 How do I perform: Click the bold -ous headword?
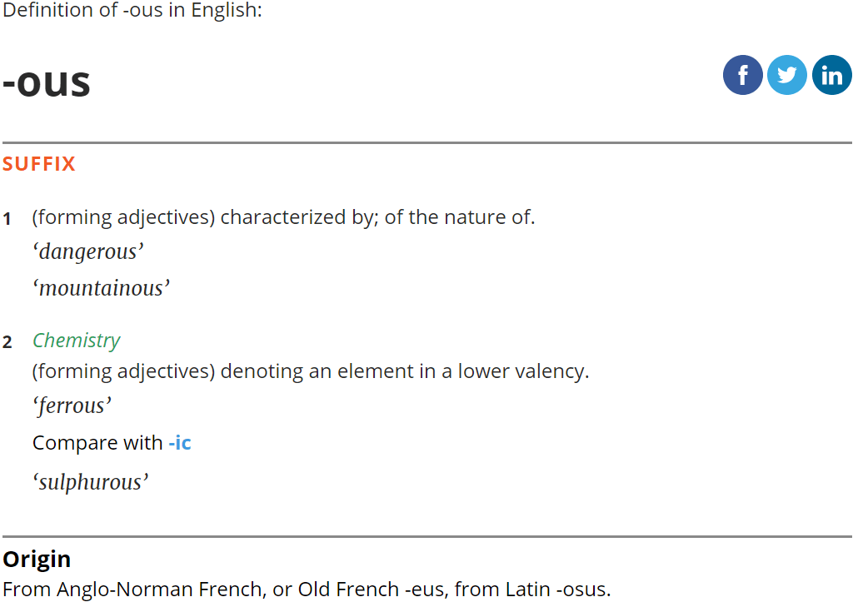point(47,82)
